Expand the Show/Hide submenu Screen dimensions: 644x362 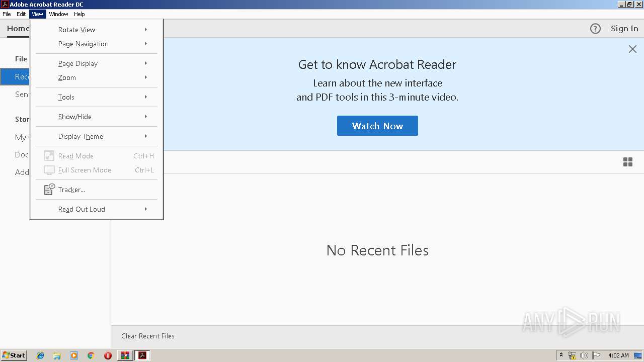(x=97, y=117)
